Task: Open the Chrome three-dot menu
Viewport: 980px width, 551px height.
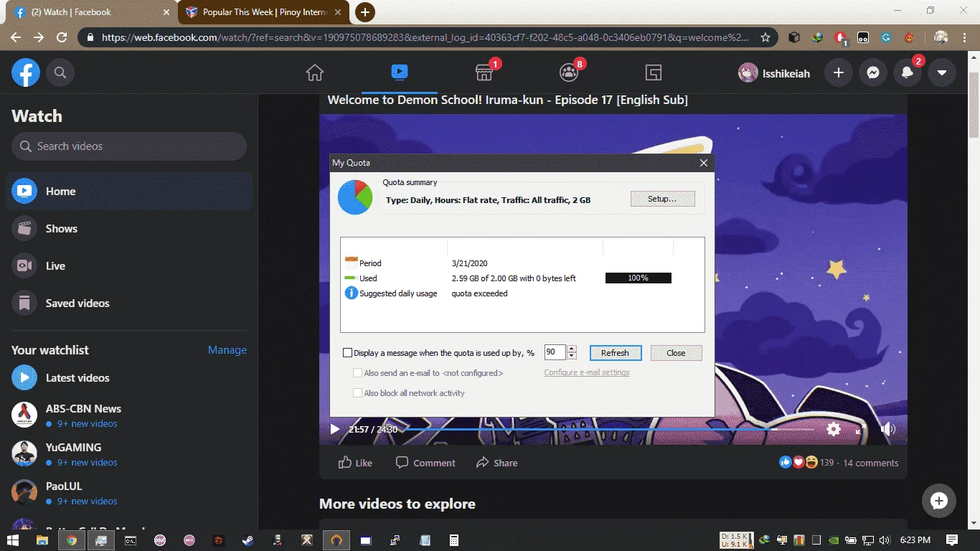Action: click(x=964, y=37)
